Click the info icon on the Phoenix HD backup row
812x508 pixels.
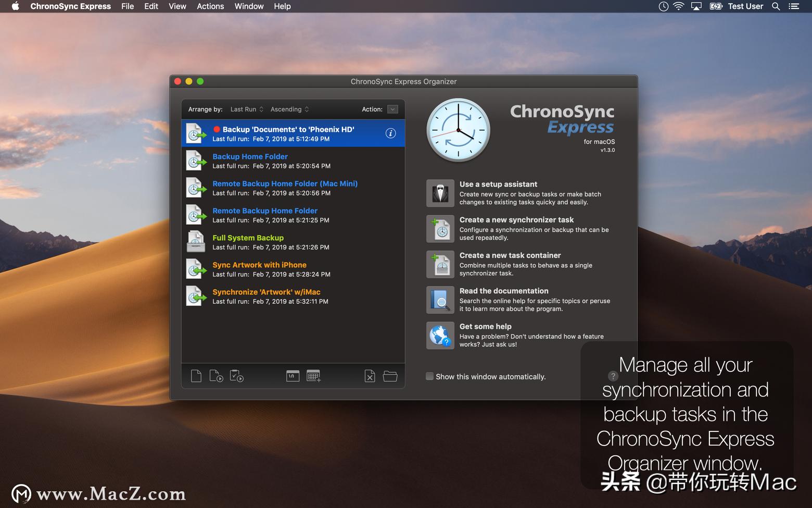pyautogui.click(x=390, y=133)
